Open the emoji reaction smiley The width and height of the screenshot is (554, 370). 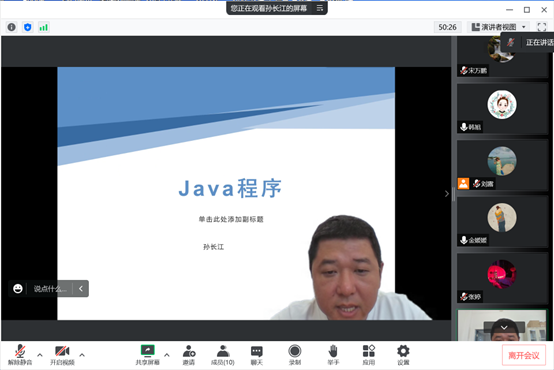pos(18,289)
